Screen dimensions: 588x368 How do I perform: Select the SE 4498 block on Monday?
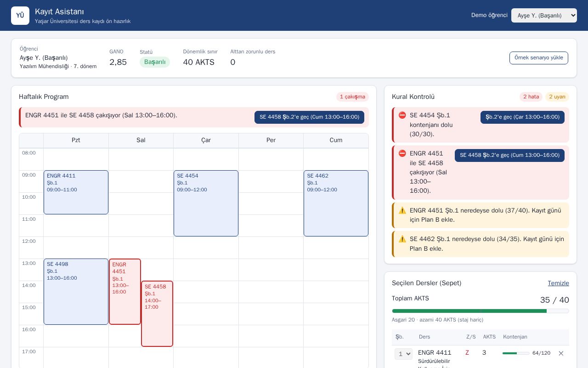(x=76, y=292)
